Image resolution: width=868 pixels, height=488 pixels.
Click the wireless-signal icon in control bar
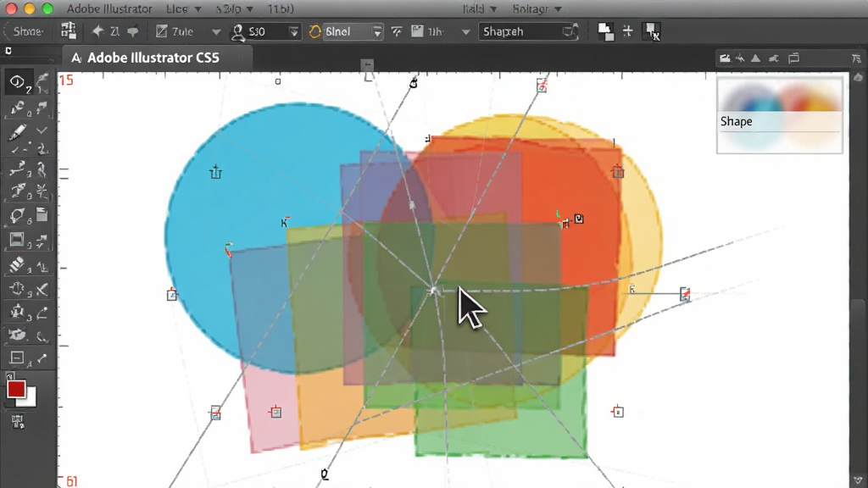point(397,31)
